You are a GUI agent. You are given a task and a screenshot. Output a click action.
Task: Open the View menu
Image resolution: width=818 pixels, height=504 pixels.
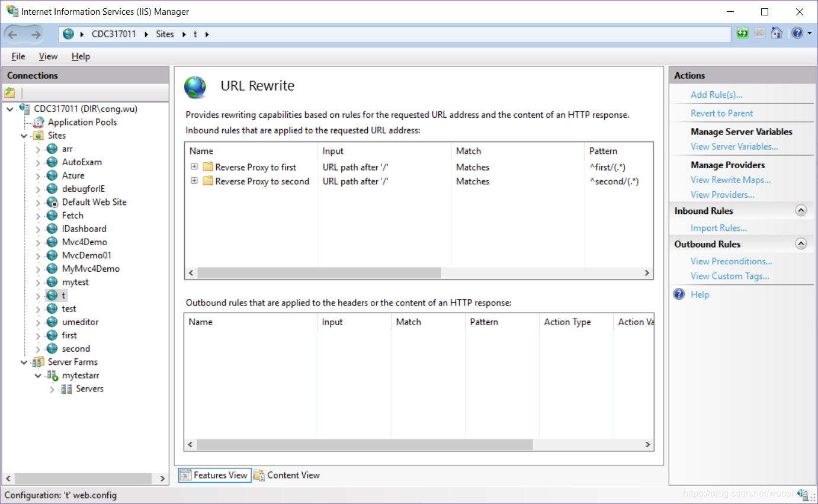pyautogui.click(x=48, y=56)
